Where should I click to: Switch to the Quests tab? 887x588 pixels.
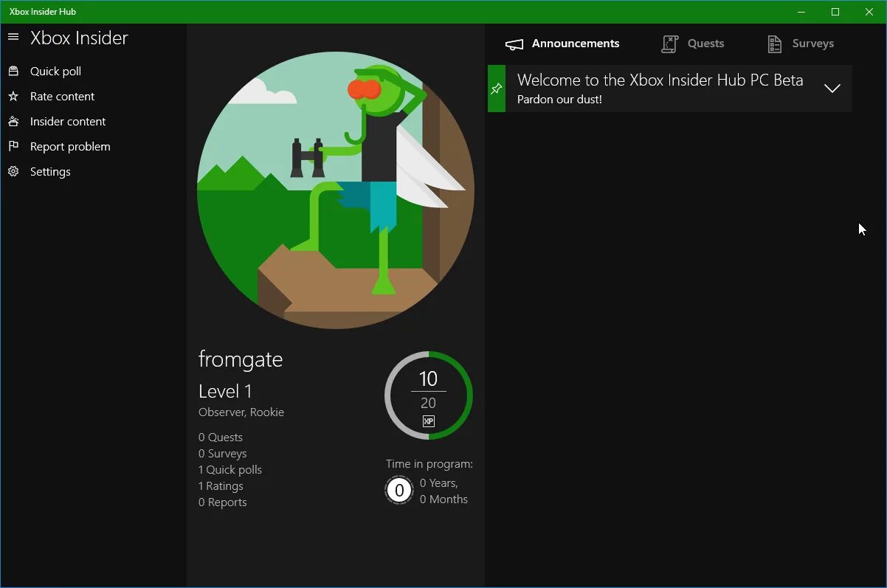click(x=692, y=44)
